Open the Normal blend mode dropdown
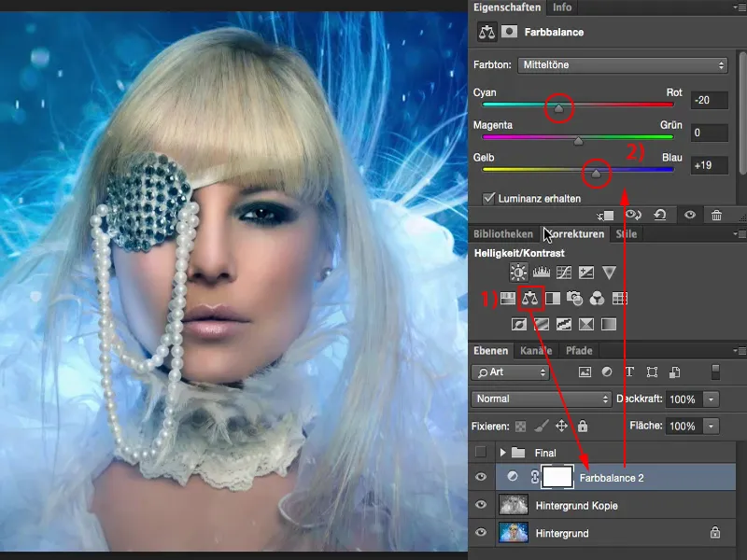The image size is (747, 560). [x=542, y=399]
